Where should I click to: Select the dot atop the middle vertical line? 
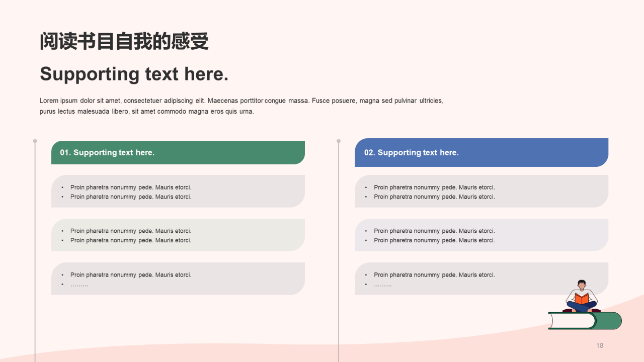339,141
